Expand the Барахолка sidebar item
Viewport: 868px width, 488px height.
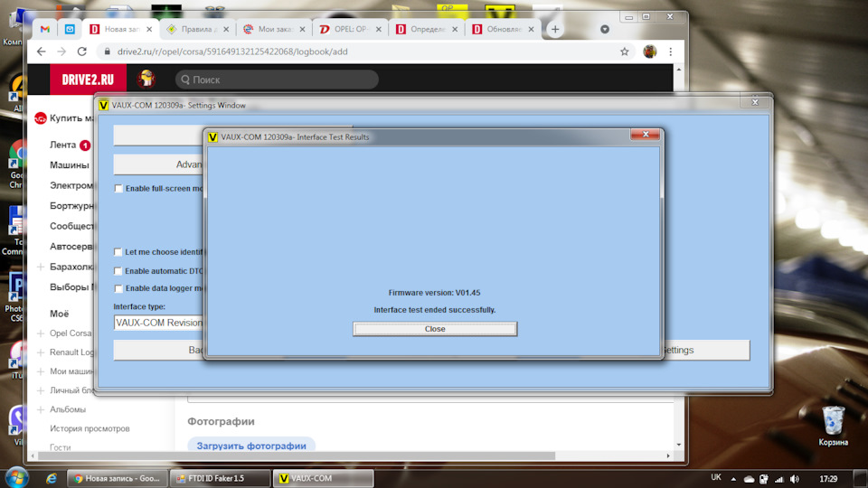point(41,267)
